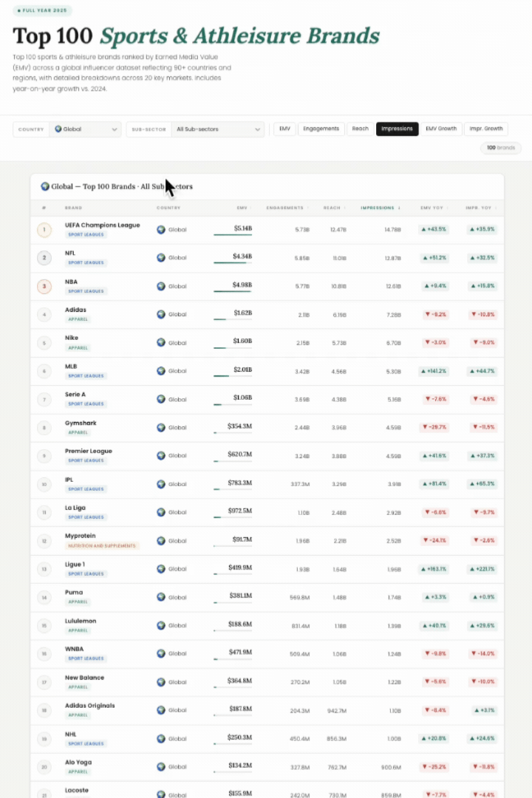Viewport: 532px width, 798px height.
Task: Click the 100 brands count badge
Action: 500,149
